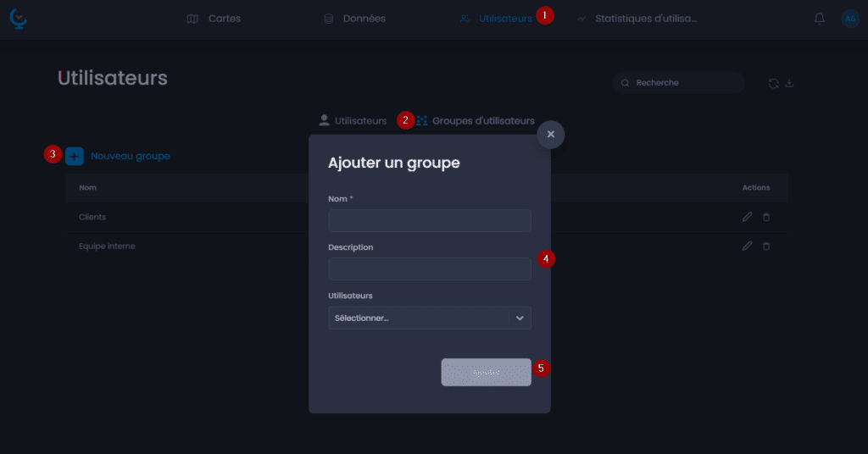Open the AS user avatar menu
The image size is (868, 454).
(x=849, y=19)
